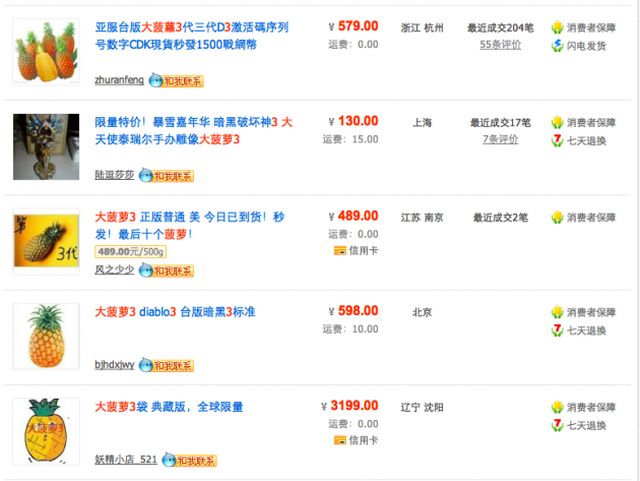
Task: Click the 信用卡 icon on the 489.00 listing
Action: click(x=340, y=251)
